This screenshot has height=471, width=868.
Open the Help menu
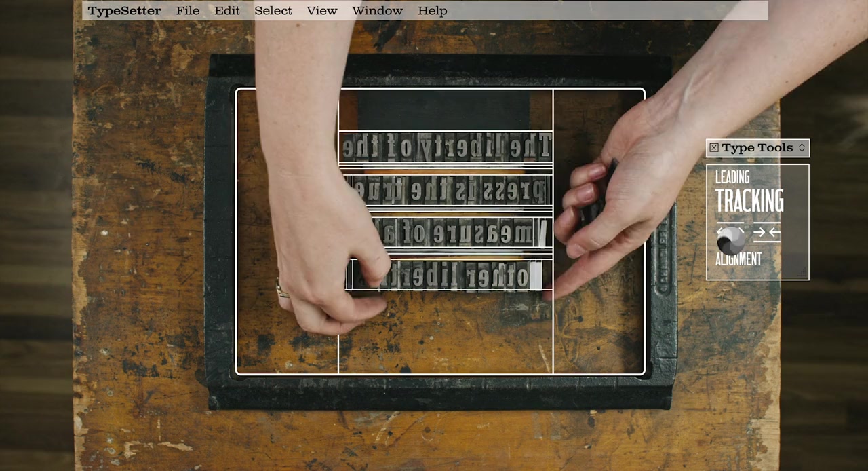[x=432, y=11]
